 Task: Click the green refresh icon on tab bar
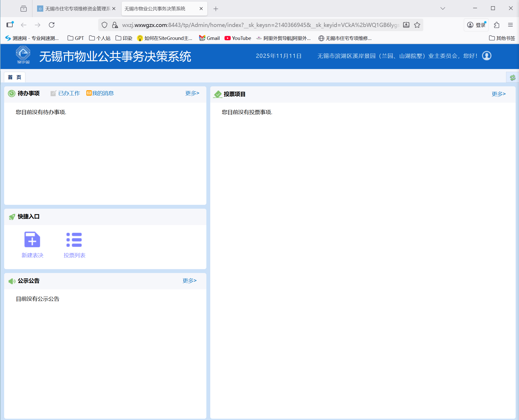point(513,78)
